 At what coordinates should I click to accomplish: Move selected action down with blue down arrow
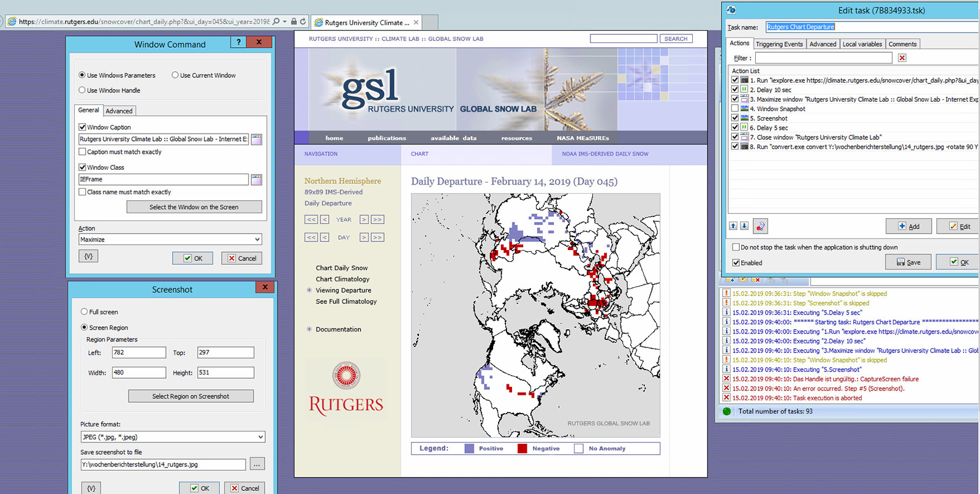[x=744, y=226]
